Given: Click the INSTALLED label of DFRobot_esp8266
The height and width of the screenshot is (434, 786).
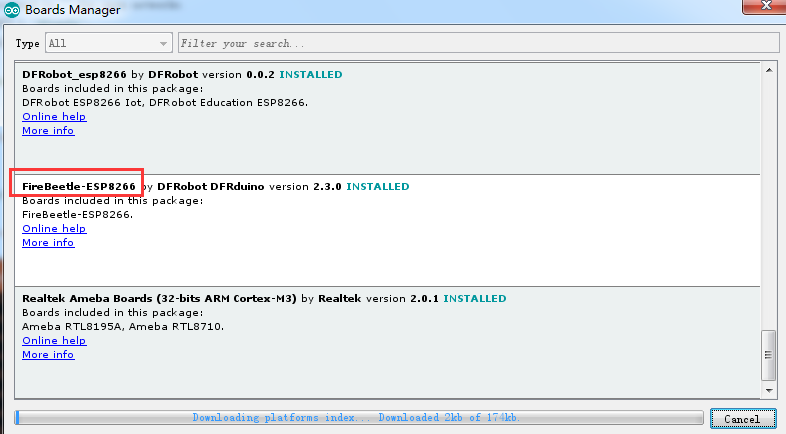Looking at the screenshot, I should tap(311, 75).
